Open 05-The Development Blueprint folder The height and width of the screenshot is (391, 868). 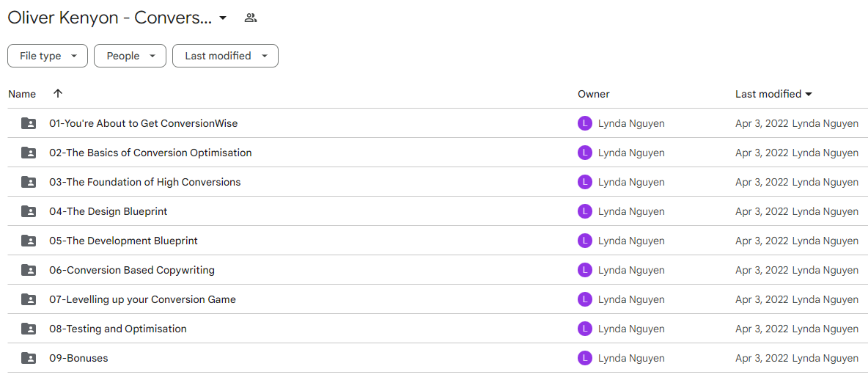[x=123, y=241]
